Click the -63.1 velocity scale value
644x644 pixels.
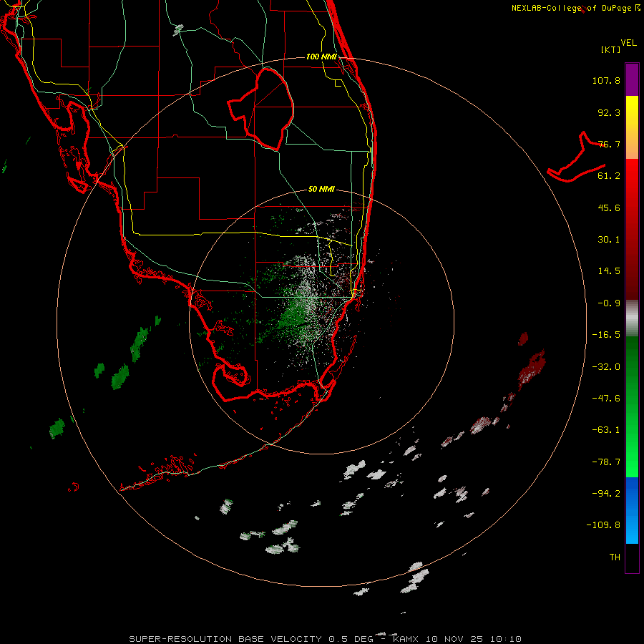pyautogui.click(x=606, y=430)
